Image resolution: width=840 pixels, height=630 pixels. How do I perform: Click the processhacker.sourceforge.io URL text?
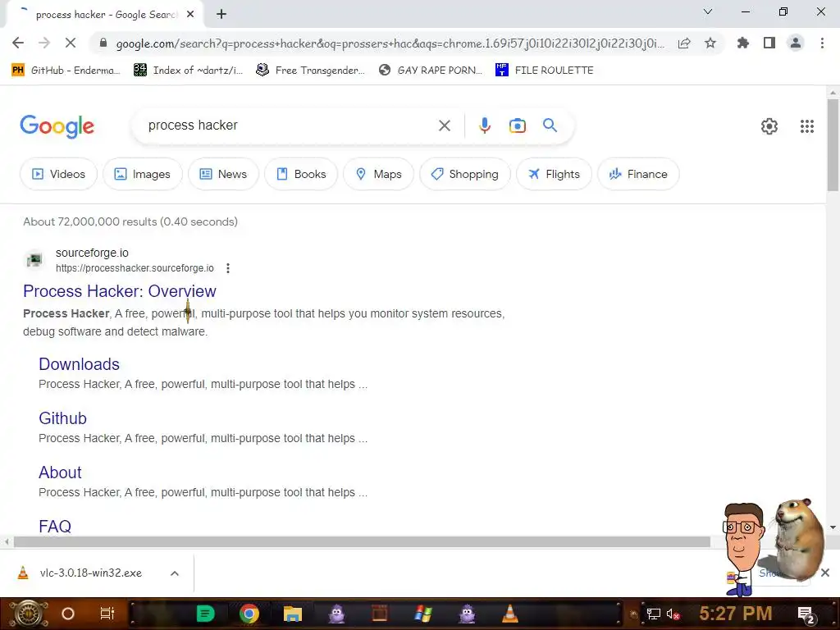(135, 268)
